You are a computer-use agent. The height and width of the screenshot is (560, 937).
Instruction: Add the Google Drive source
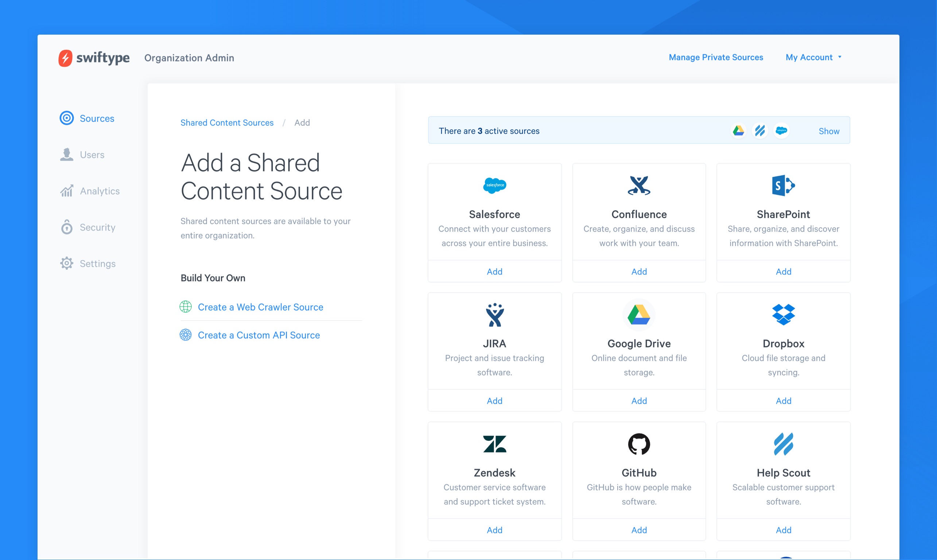click(638, 401)
